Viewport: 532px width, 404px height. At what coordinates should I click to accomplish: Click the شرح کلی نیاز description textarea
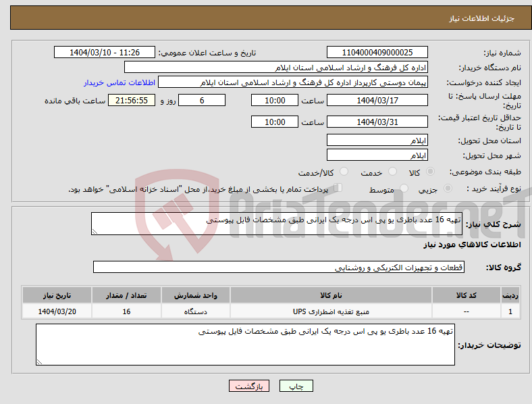click(x=277, y=224)
